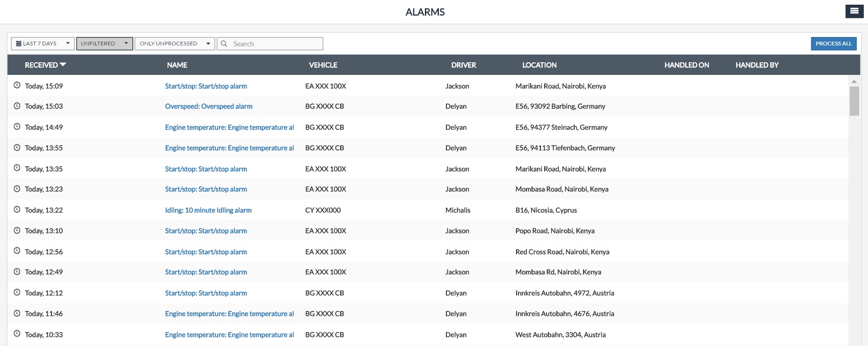Open the hamburger menu icon
This screenshot has width=868, height=346.
(x=854, y=11)
